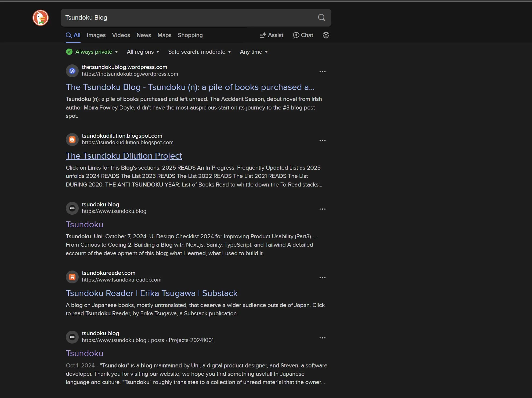Switch to the Videos tab
Viewport: 532px width, 398px height.
[121, 35]
